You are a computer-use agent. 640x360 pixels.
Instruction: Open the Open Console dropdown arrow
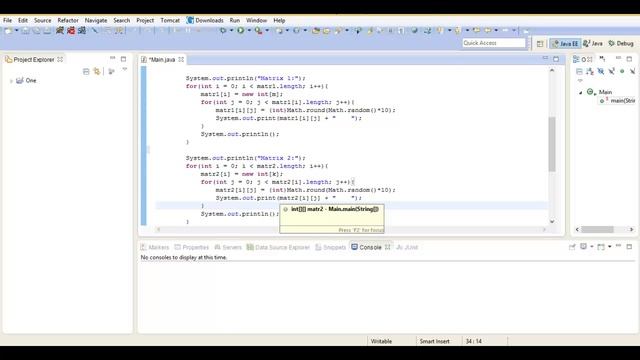[x=609, y=247]
